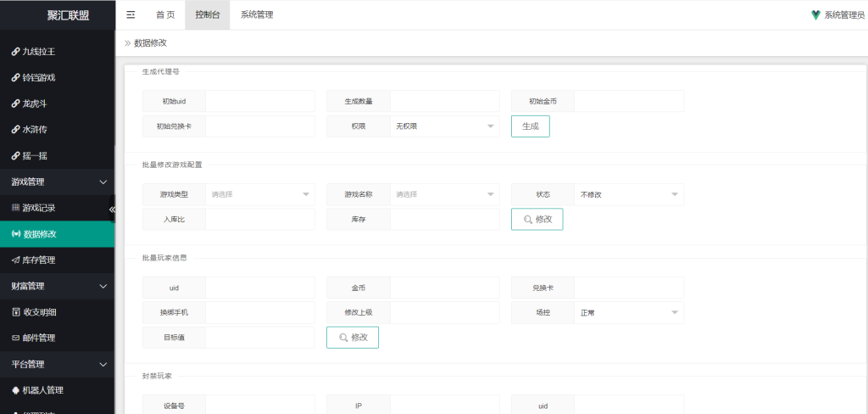Open 铃铛游戏 in sidebar
The width and height of the screenshot is (868, 414).
tap(57, 77)
